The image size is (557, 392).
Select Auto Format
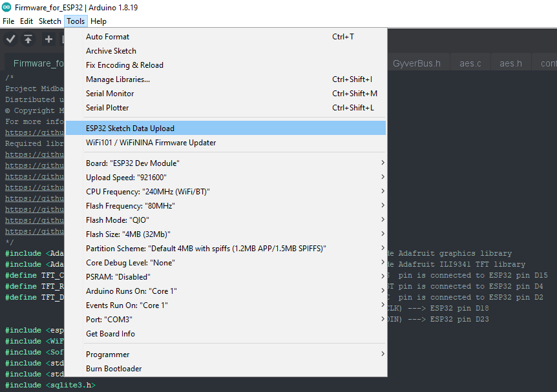226,37
